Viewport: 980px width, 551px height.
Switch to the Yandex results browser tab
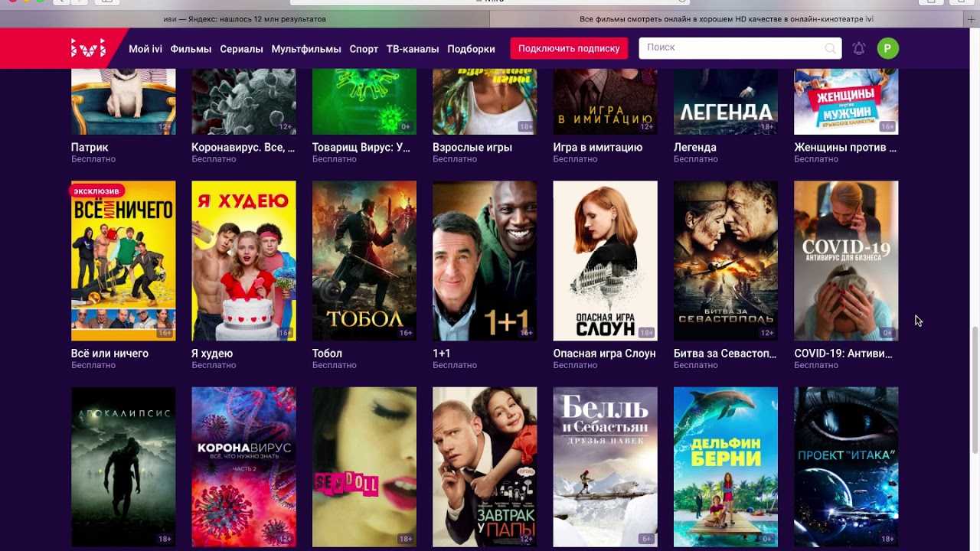(x=245, y=19)
